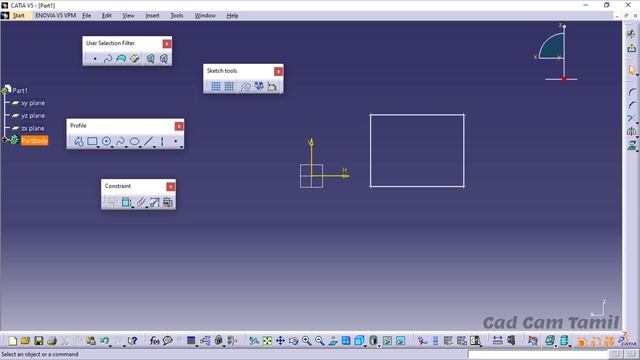The width and height of the screenshot is (640, 360).
Task: Open the Help menu
Action: pos(232,16)
